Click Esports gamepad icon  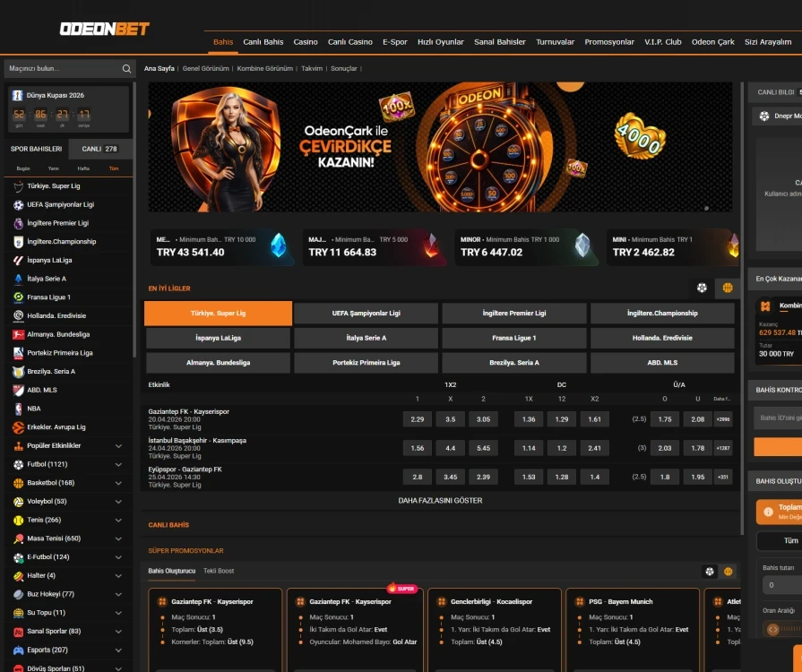point(19,650)
